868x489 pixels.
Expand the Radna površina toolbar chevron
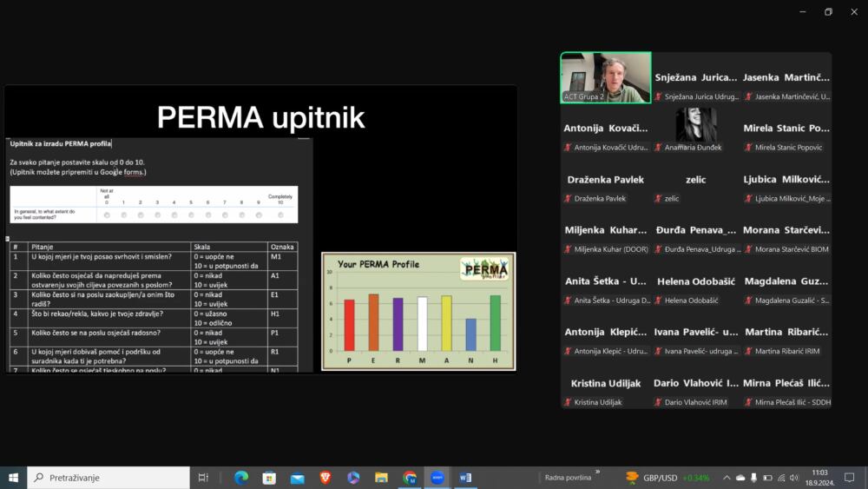(x=598, y=472)
